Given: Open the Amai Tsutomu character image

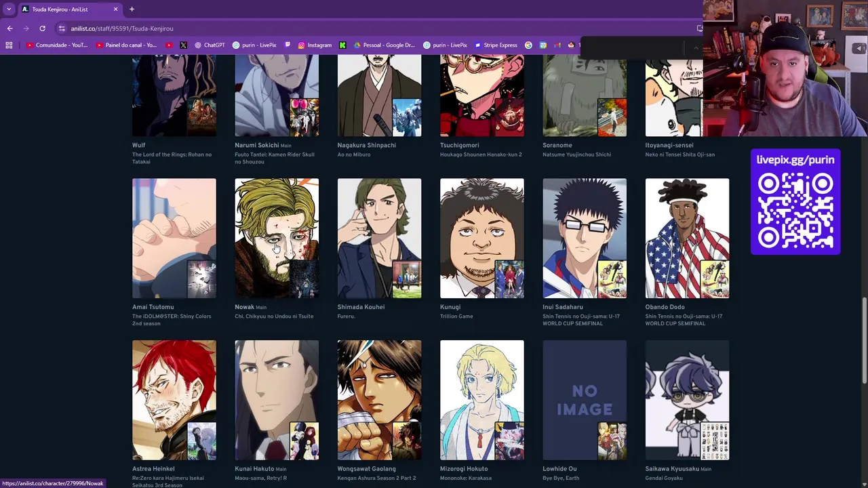Looking at the screenshot, I should (174, 239).
